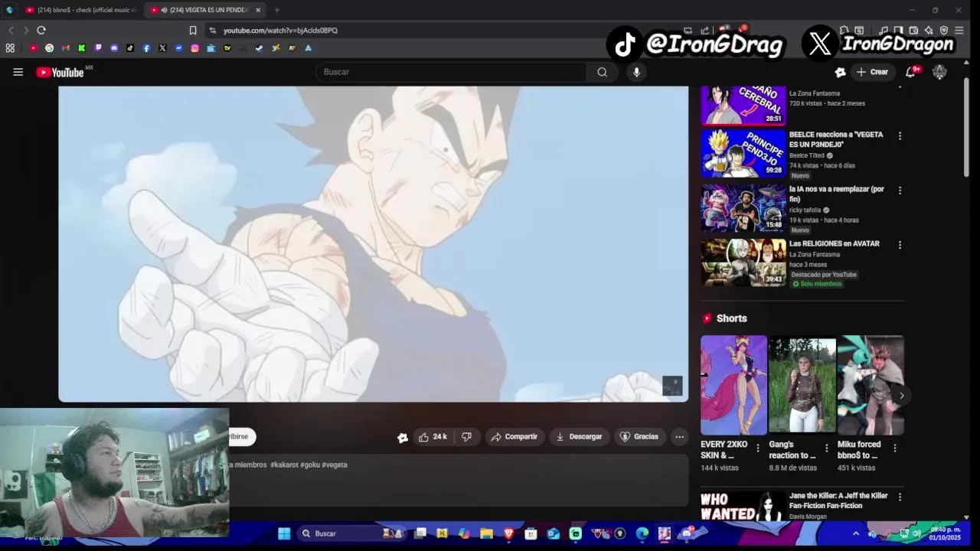Click the #vegeta hashtag
The height and width of the screenshot is (551, 980).
tap(335, 465)
